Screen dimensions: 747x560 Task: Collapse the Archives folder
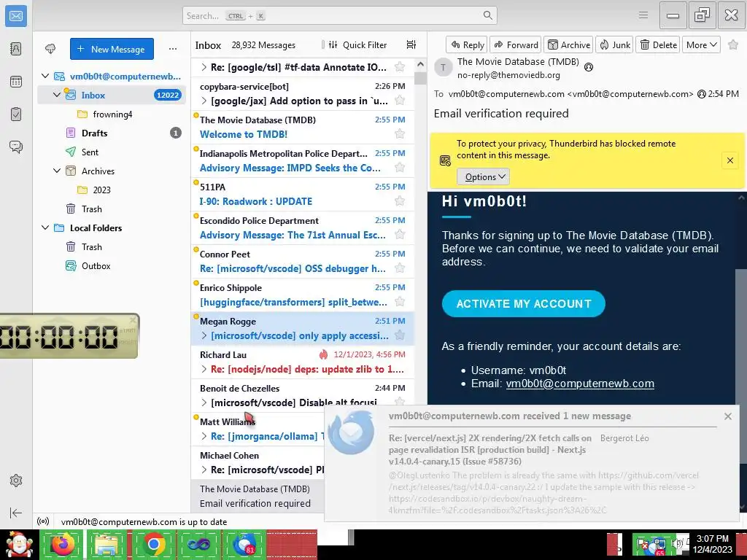tap(57, 171)
